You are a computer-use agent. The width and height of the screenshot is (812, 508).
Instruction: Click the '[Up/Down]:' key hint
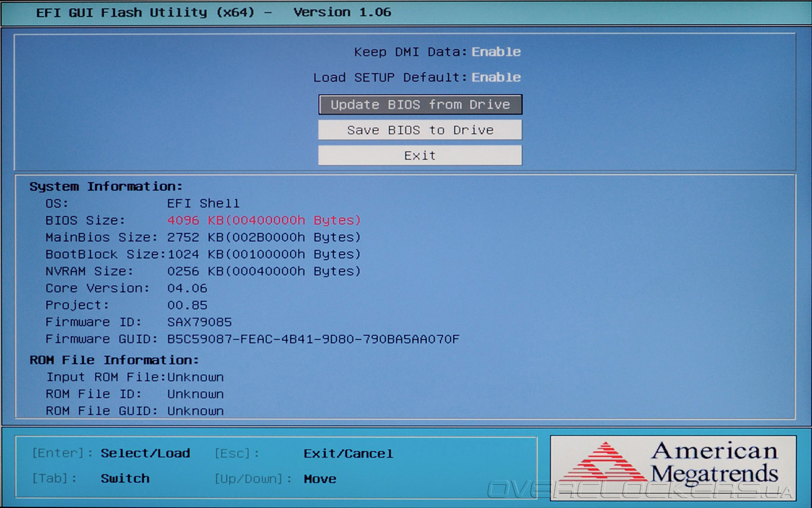(253, 479)
